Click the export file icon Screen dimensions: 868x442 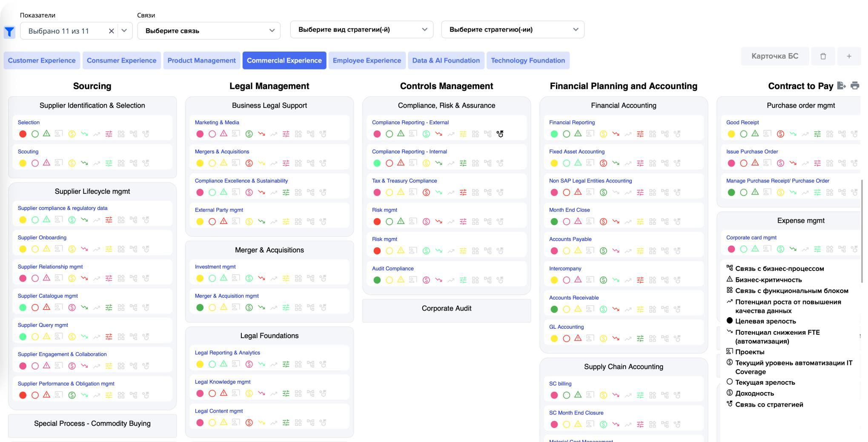841,86
